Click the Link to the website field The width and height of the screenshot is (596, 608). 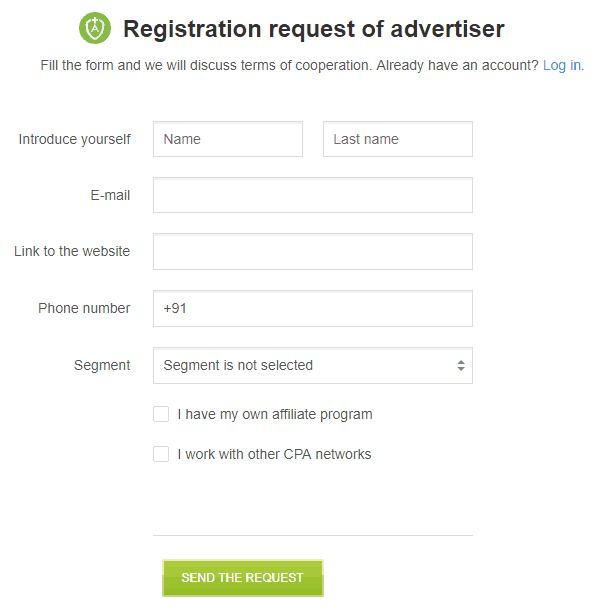pos(313,251)
